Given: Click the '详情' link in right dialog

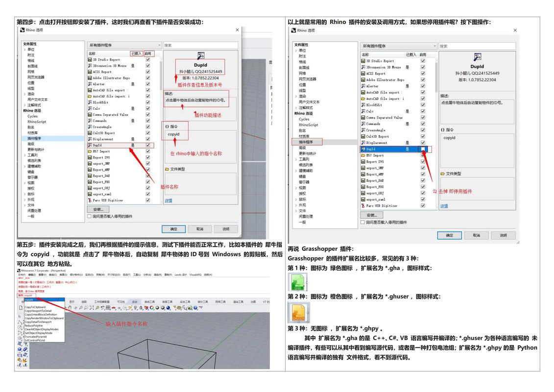Looking at the screenshot, I should (444, 206).
